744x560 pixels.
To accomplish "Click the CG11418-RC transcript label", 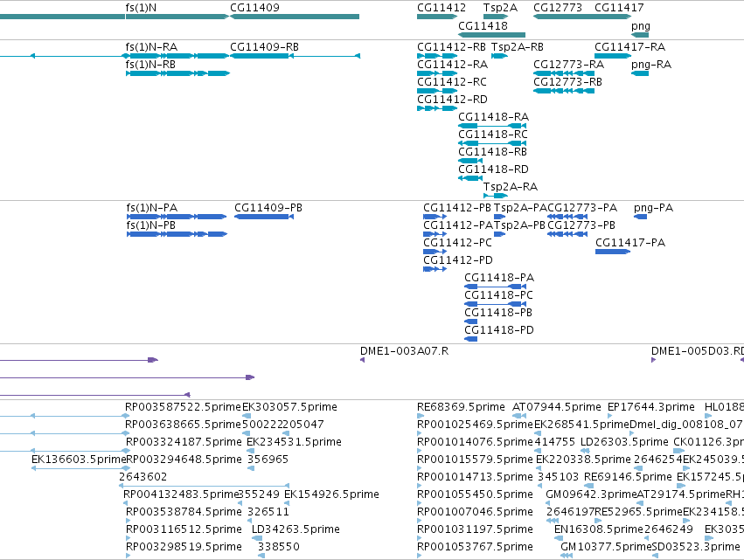I will coord(493,135).
